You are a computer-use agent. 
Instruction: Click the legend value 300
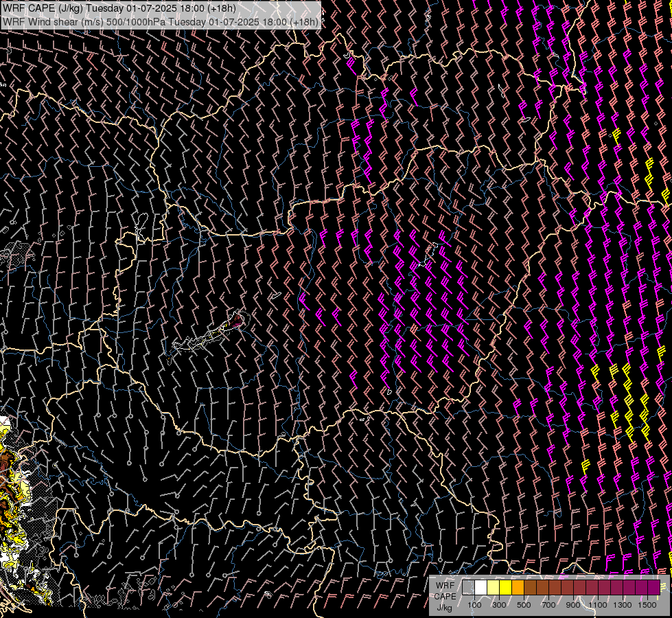coord(499,605)
